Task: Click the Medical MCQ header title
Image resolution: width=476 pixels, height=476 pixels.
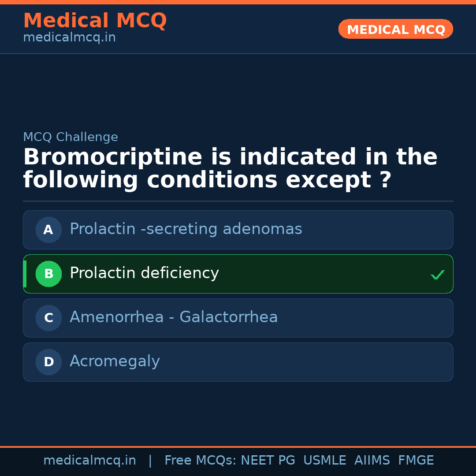Action: (x=95, y=21)
